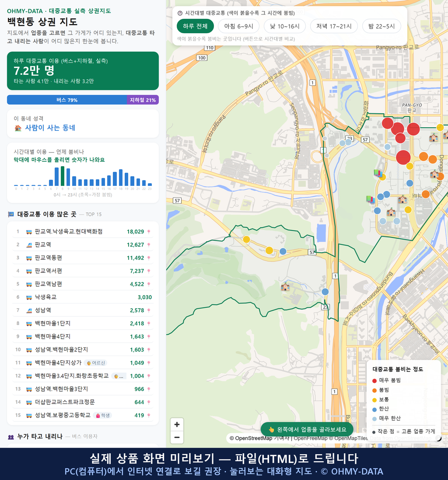The width and height of the screenshot is (448, 480).
Task: Click the subway train icon beside 판교역
Action: (29, 245)
